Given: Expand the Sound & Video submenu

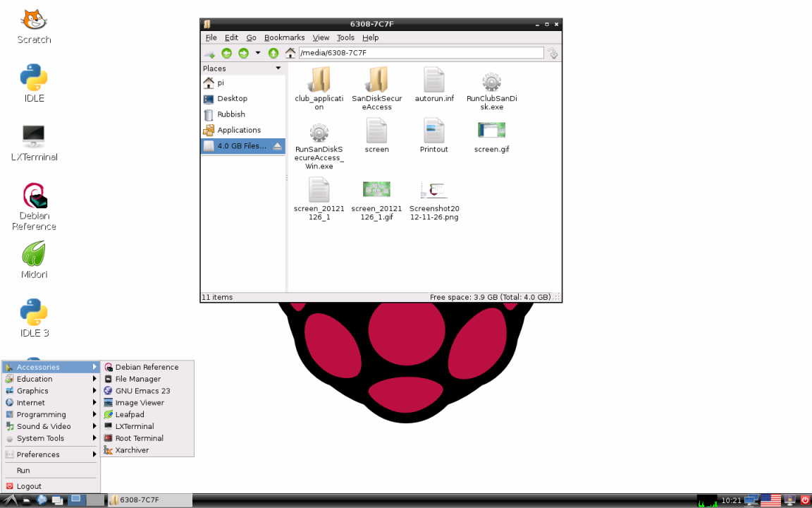Looking at the screenshot, I should coord(51,427).
